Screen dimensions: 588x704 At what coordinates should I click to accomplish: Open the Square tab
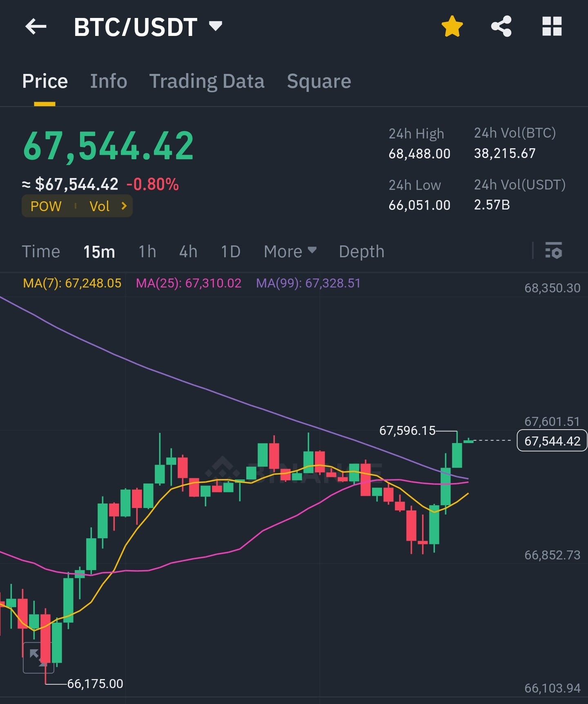pos(319,81)
